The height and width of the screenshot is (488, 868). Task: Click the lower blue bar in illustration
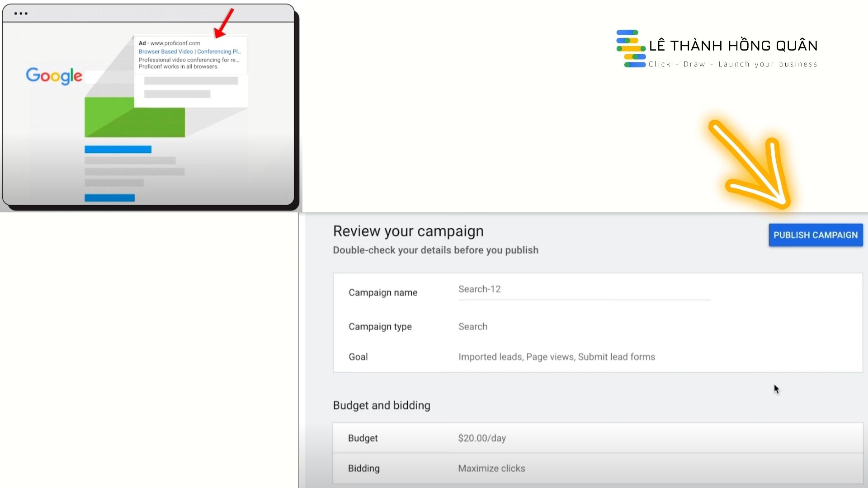(x=109, y=198)
